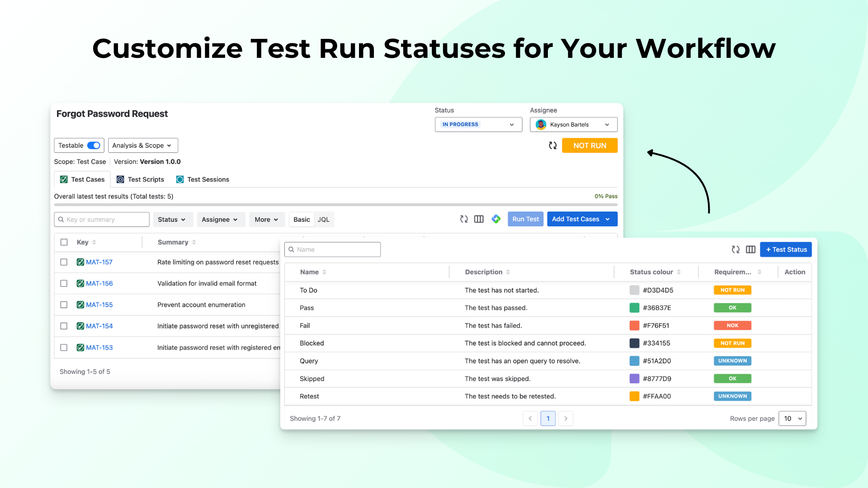Viewport: 868px width, 488px height.
Task: Open the MAT-154 issue link
Action: point(99,326)
